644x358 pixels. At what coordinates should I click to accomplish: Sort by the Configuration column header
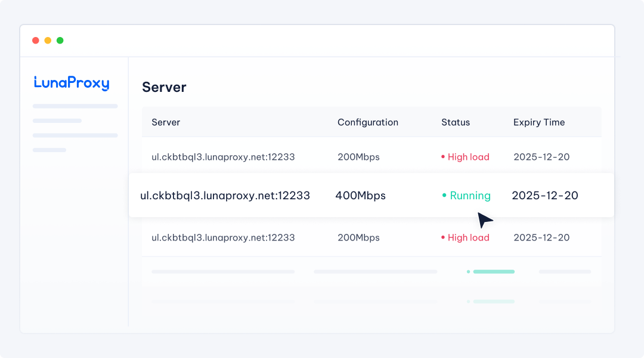(x=367, y=122)
